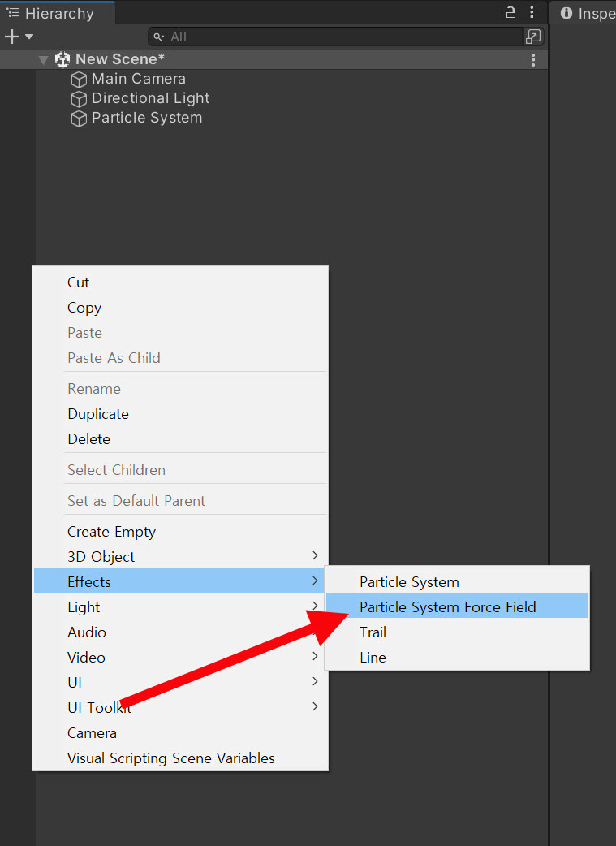The image size is (616, 846).
Task: Select the Particle System object in hierarchy
Action: [147, 118]
